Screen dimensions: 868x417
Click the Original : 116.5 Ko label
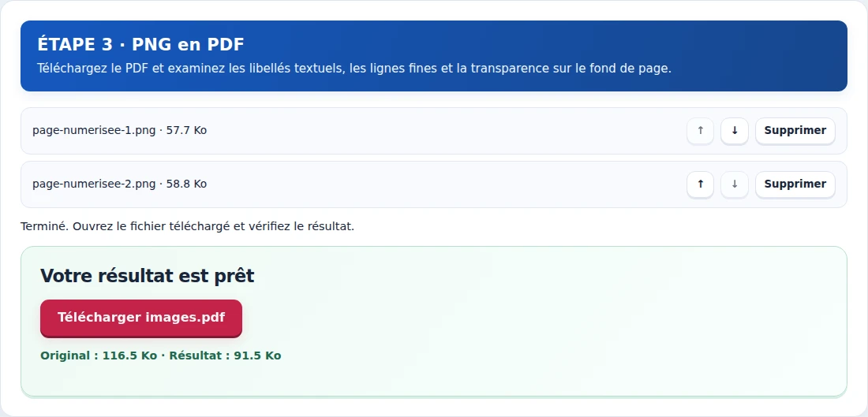click(x=99, y=356)
